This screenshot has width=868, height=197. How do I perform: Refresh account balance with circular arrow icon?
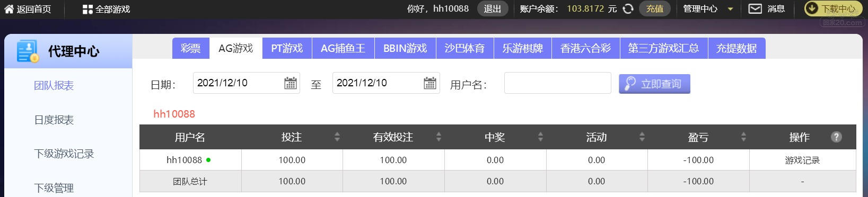[628, 9]
